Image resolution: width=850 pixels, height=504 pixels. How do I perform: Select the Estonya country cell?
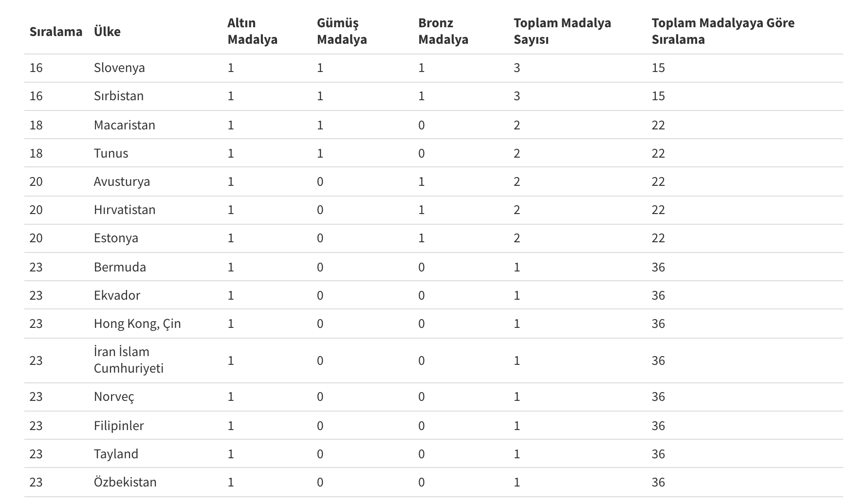pyautogui.click(x=116, y=238)
